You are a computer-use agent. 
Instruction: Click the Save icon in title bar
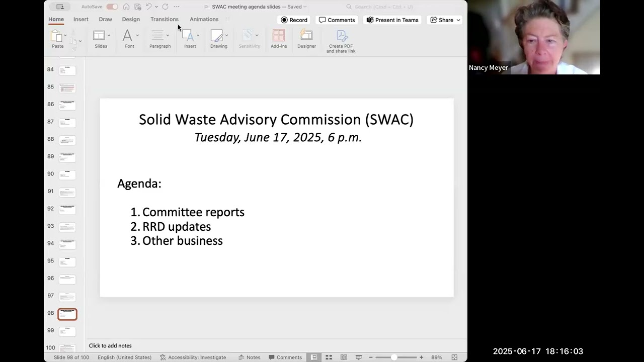(x=137, y=7)
